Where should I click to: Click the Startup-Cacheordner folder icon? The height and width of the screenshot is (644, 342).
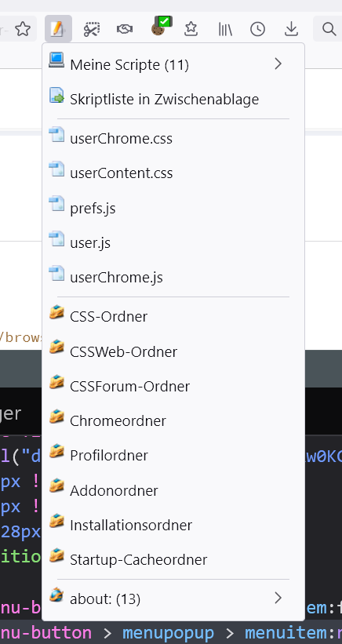click(x=56, y=555)
